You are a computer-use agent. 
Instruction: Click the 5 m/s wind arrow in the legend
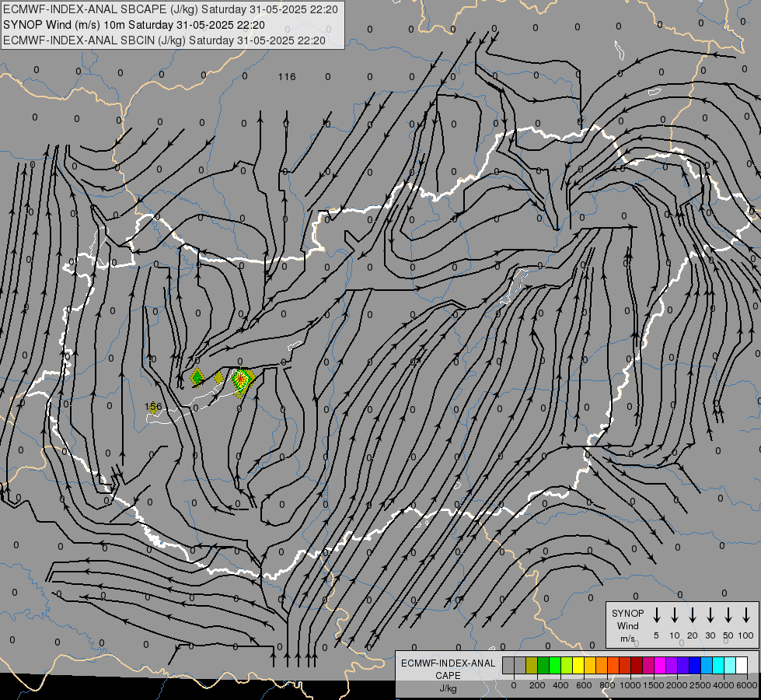coord(656,615)
